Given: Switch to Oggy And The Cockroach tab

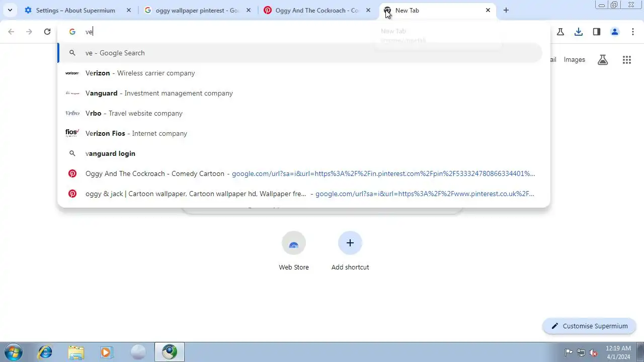Looking at the screenshot, I should [x=318, y=10].
